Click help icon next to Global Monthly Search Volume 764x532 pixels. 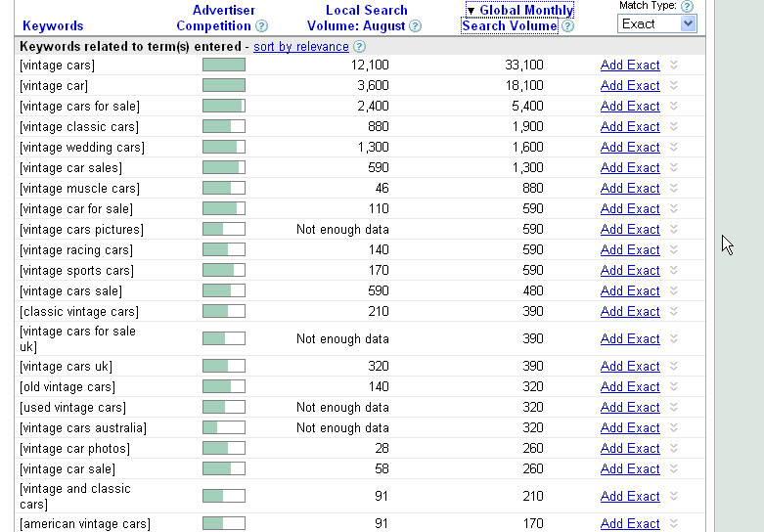(x=567, y=26)
